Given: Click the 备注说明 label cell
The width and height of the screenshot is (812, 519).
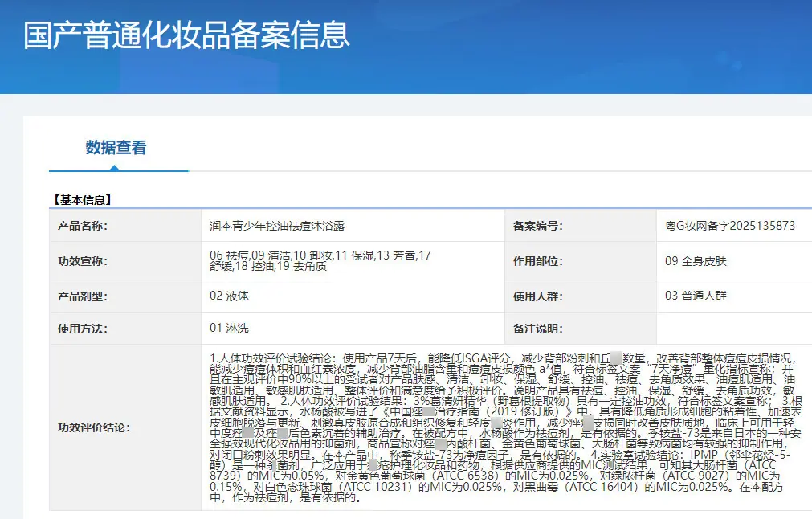Looking at the screenshot, I should [581, 329].
